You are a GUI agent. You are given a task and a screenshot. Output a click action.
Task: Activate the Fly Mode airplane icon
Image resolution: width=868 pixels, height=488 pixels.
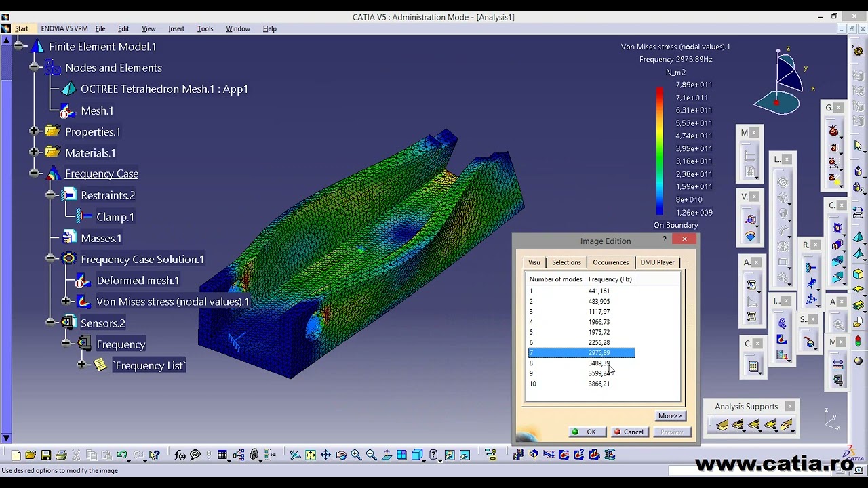coord(295,455)
